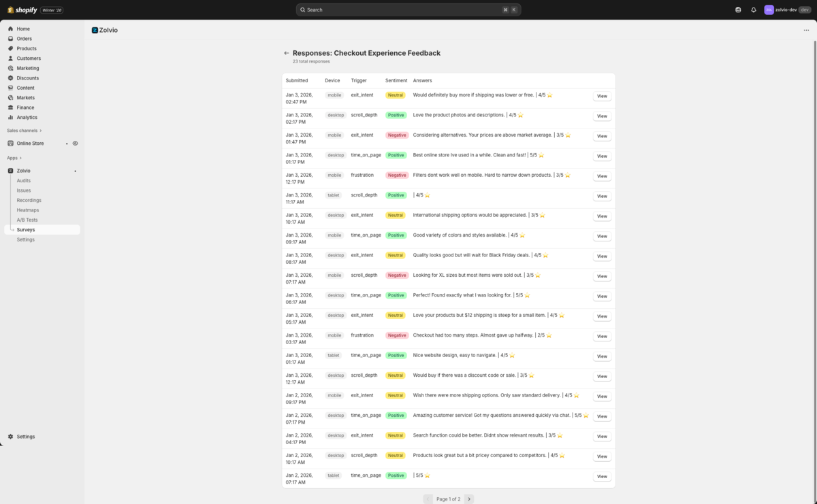Click the Search field in the top bar

coord(408,10)
